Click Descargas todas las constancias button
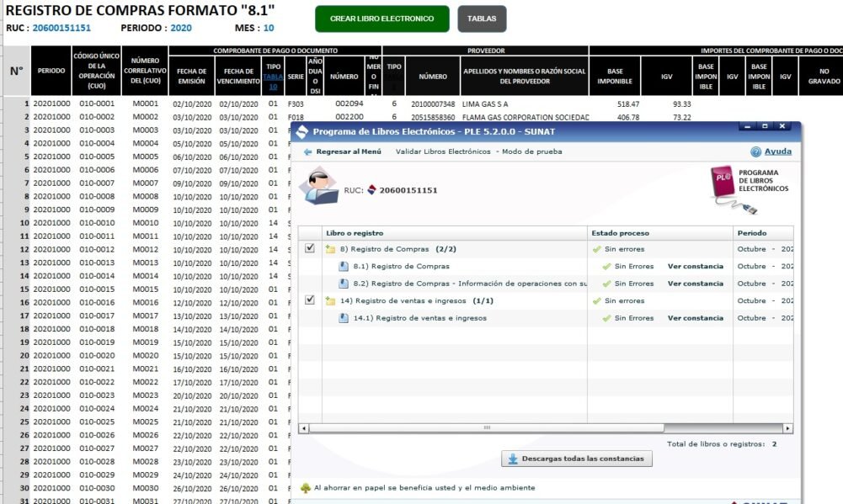The width and height of the screenshot is (843, 504). pyautogui.click(x=577, y=459)
